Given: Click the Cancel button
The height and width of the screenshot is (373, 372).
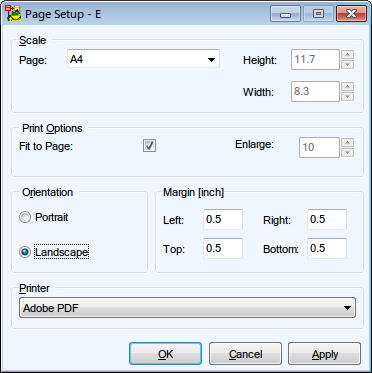Looking at the screenshot, I should [245, 354].
